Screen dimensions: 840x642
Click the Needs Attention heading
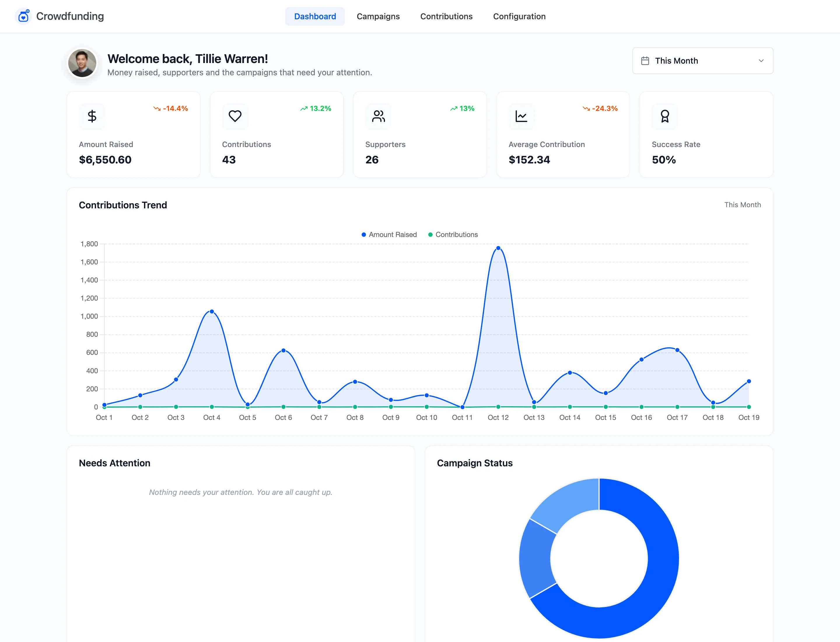coord(115,463)
